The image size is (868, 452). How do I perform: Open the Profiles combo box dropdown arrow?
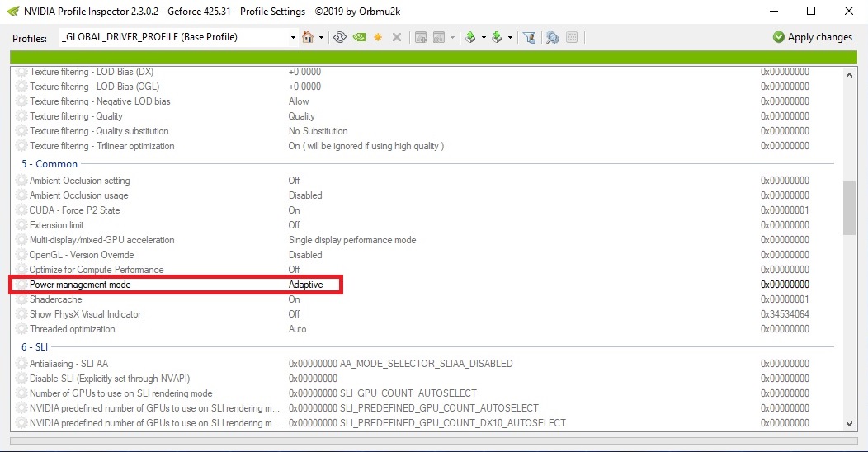293,38
